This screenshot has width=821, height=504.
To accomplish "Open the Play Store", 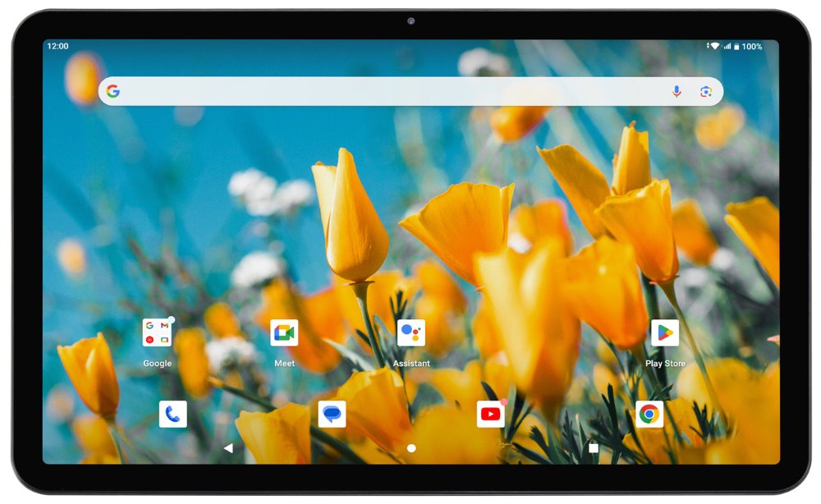I will [665, 332].
